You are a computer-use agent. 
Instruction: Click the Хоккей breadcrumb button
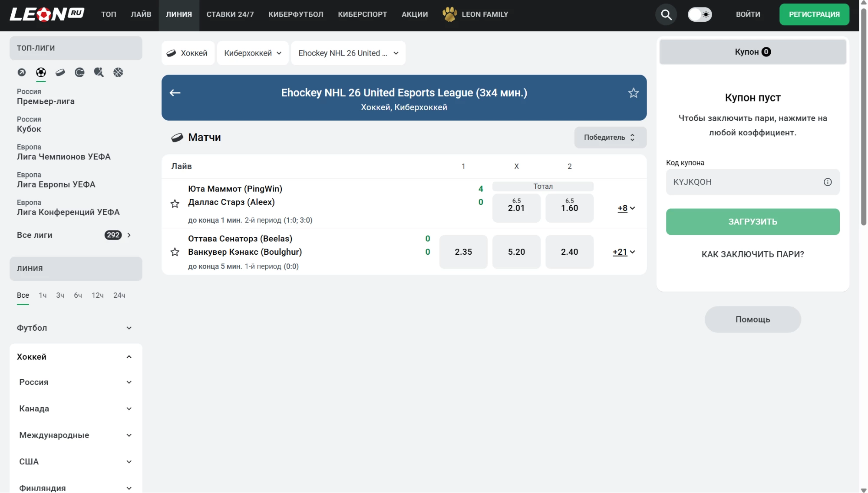click(188, 53)
